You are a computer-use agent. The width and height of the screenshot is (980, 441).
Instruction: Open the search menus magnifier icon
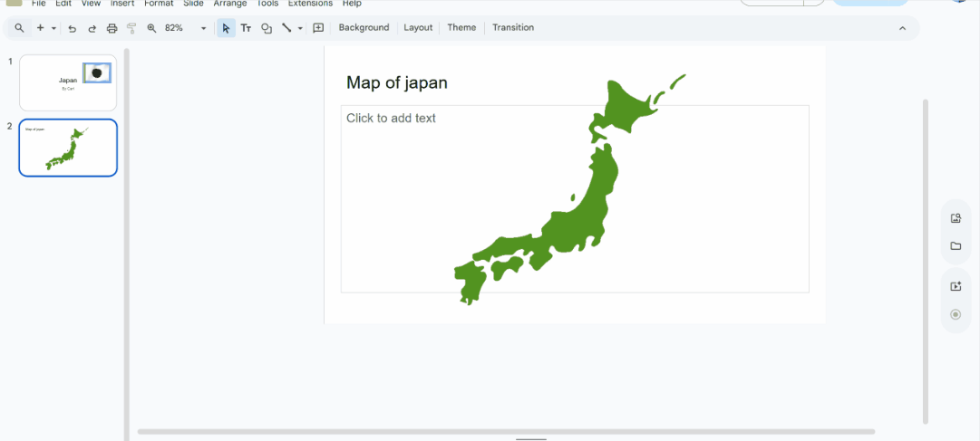19,27
